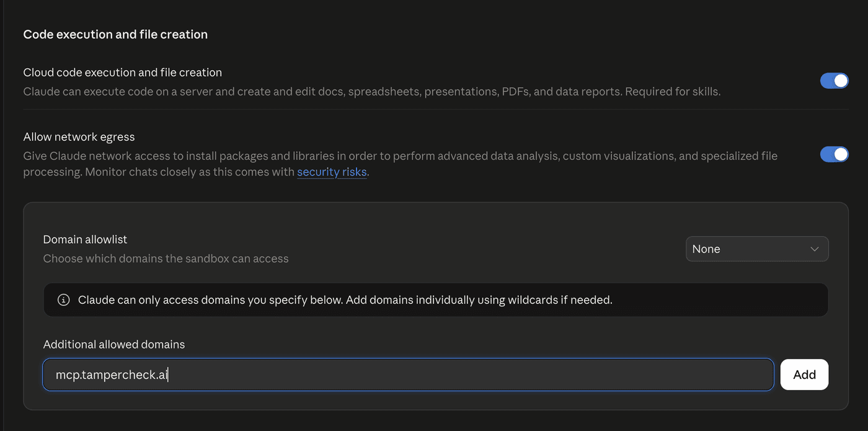Image resolution: width=868 pixels, height=431 pixels.
Task: Toggle Cloud code execution and file creation switch
Action: [834, 81]
